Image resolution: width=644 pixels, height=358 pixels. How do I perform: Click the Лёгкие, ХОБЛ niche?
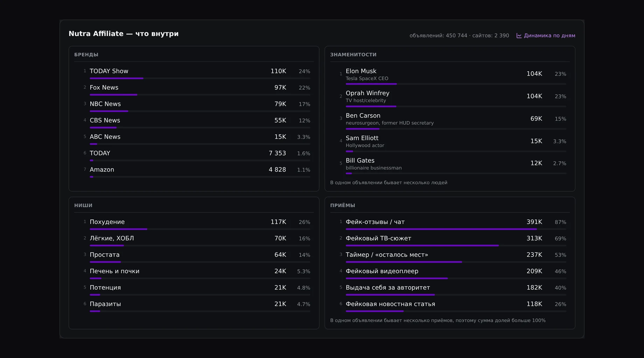coord(196,240)
